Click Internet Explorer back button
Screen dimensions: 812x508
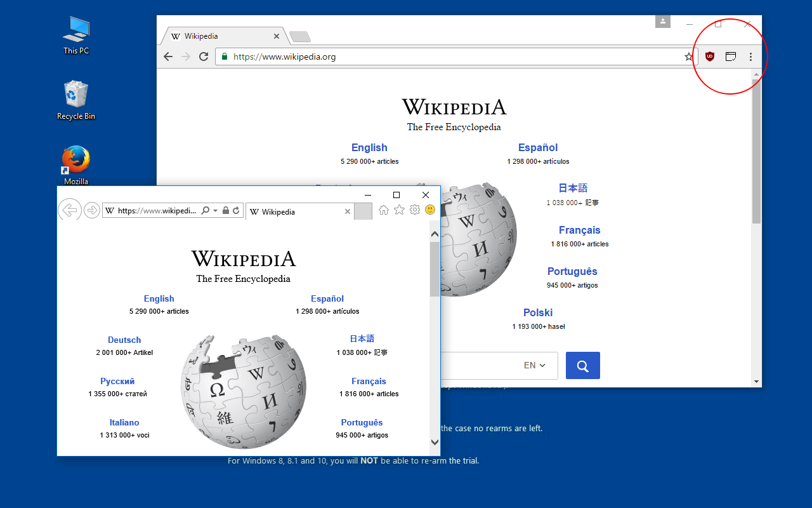click(69, 210)
